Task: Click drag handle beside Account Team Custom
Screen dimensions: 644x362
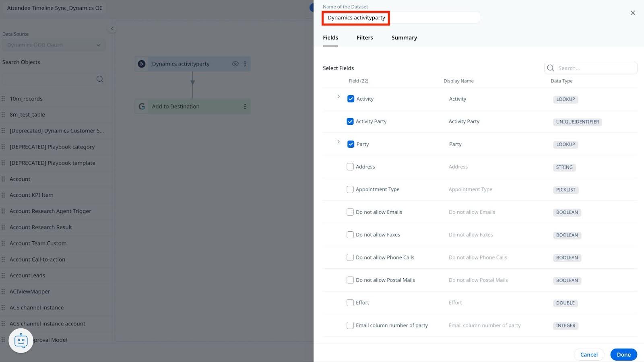Action: click(3, 243)
